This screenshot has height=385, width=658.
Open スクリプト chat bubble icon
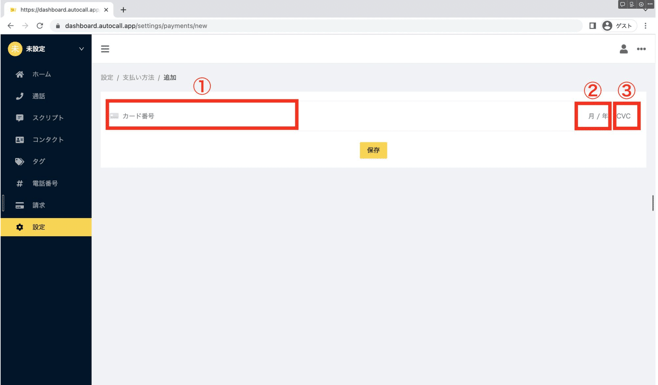point(19,118)
